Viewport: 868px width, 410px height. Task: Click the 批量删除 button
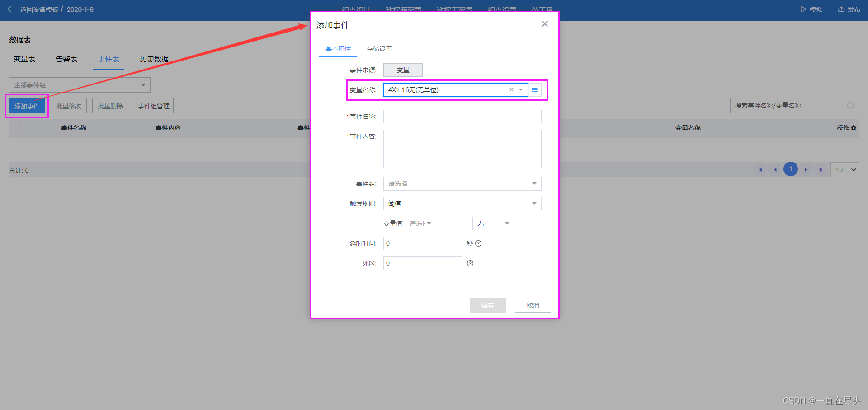[110, 106]
